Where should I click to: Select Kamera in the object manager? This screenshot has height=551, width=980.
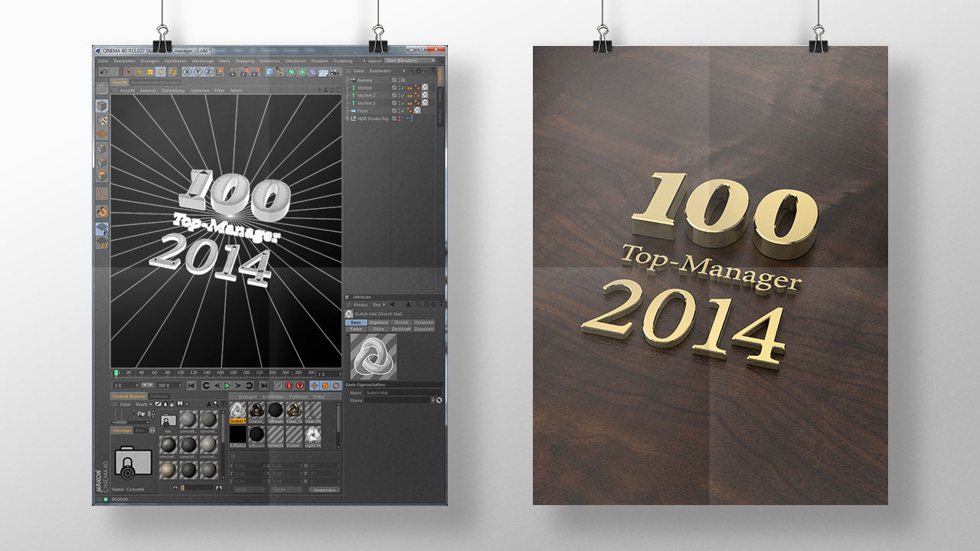[x=366, y=80]
